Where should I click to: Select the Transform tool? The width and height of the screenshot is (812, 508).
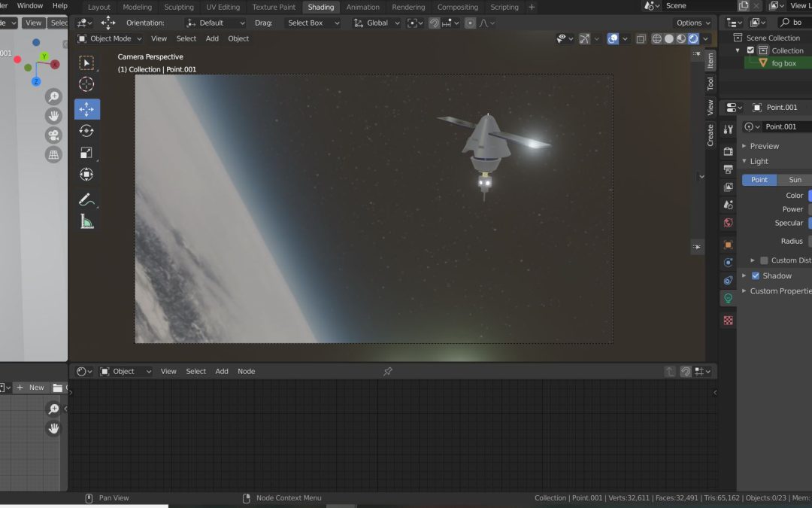click(86, 175)
